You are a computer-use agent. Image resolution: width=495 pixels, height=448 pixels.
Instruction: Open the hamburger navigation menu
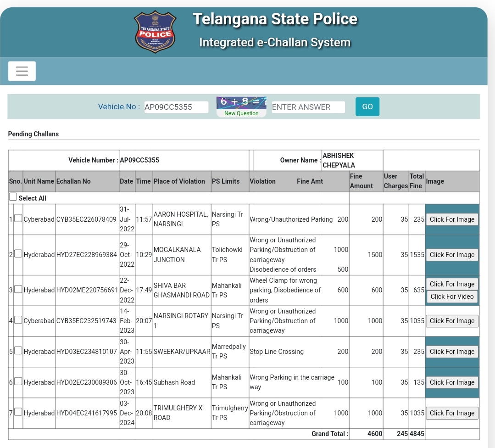point(22,71)
